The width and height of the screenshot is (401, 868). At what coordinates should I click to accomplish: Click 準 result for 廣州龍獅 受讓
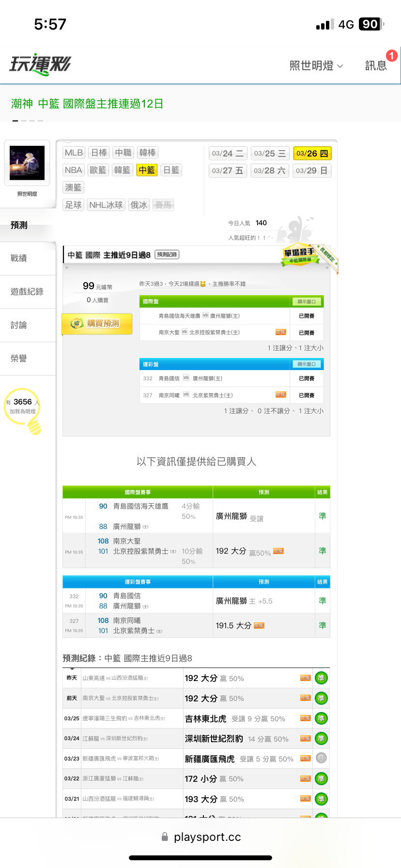(x=323, y=516)
